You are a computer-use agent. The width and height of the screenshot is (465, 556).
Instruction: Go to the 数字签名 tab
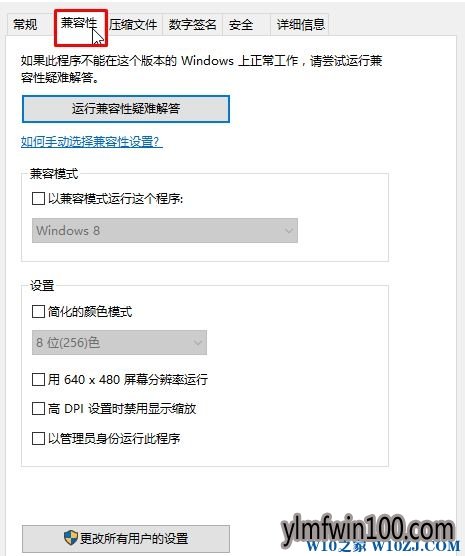pos(192,24)
